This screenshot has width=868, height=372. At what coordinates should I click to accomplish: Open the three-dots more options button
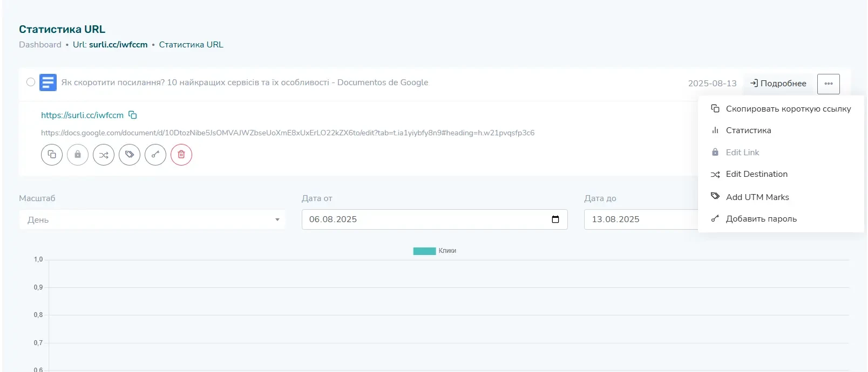829,84
